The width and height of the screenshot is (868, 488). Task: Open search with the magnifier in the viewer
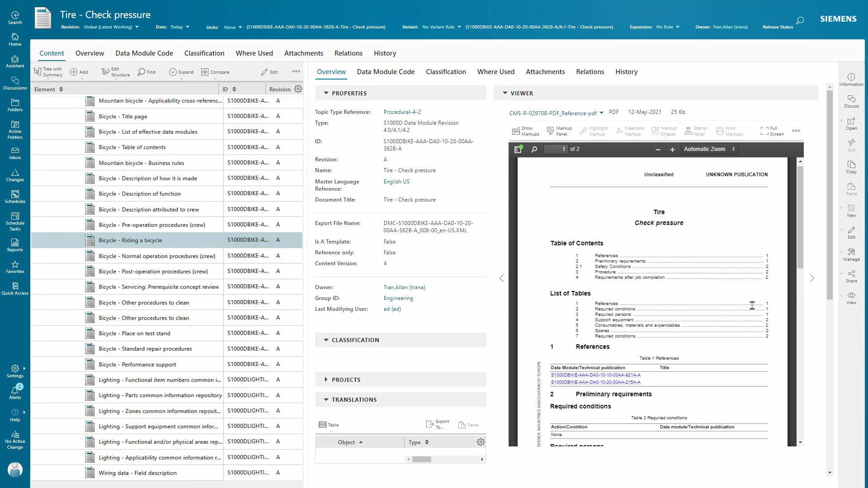pos(534,149)
